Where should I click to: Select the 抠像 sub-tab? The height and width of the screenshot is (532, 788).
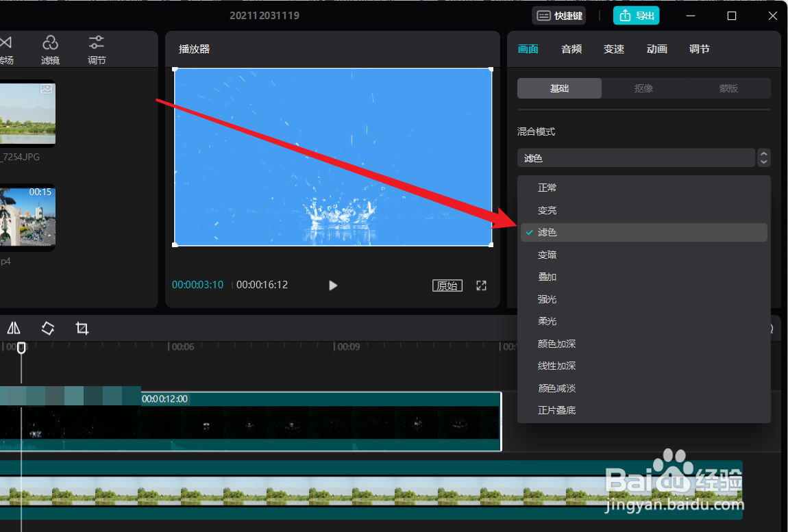point(644,88)
